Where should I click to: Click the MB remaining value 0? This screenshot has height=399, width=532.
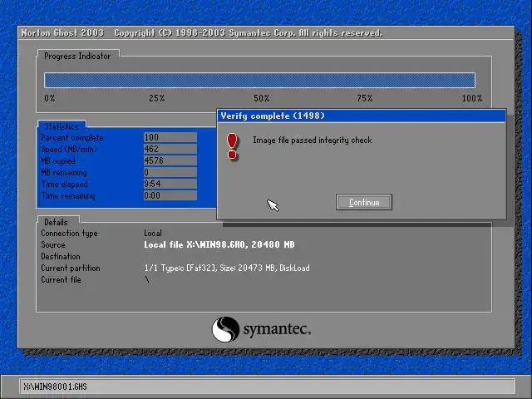170,172
